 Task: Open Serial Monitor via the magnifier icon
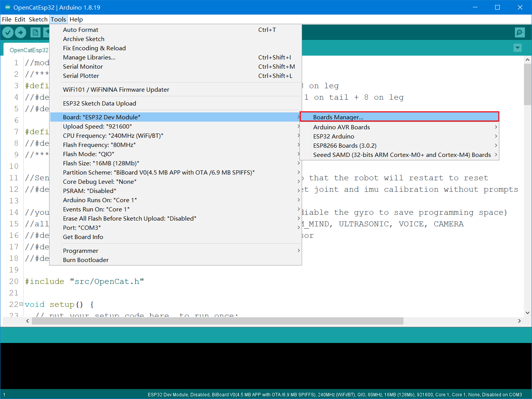click(x=520, y=33)
